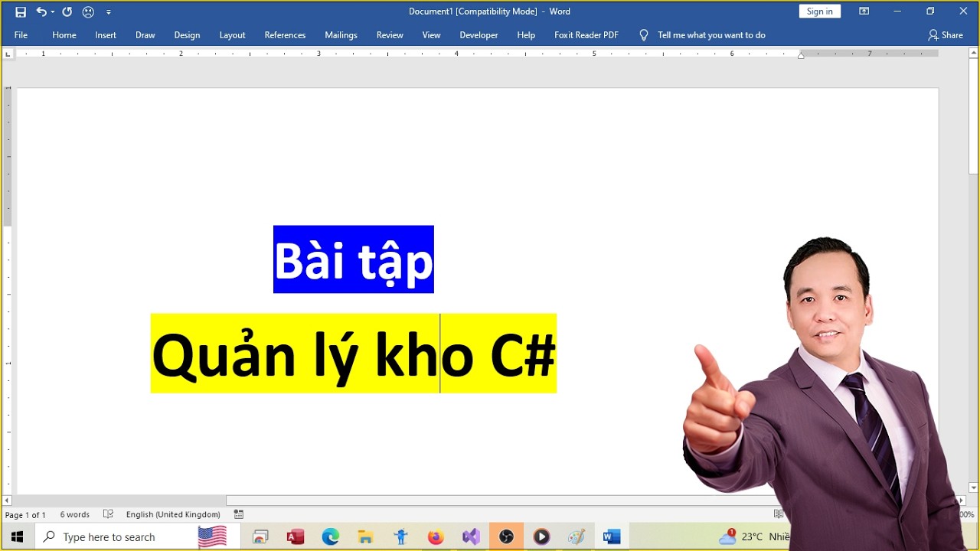The image size is (980, 551).
Task: Switch to OBS Studio on taskbar
Action: click(506, 537)
